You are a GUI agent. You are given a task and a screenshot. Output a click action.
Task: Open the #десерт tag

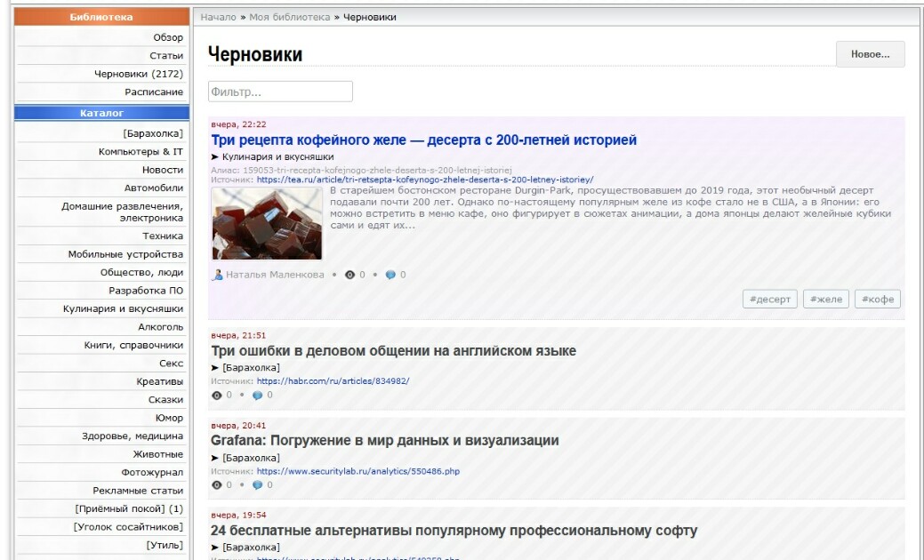(x=769, y=300)
